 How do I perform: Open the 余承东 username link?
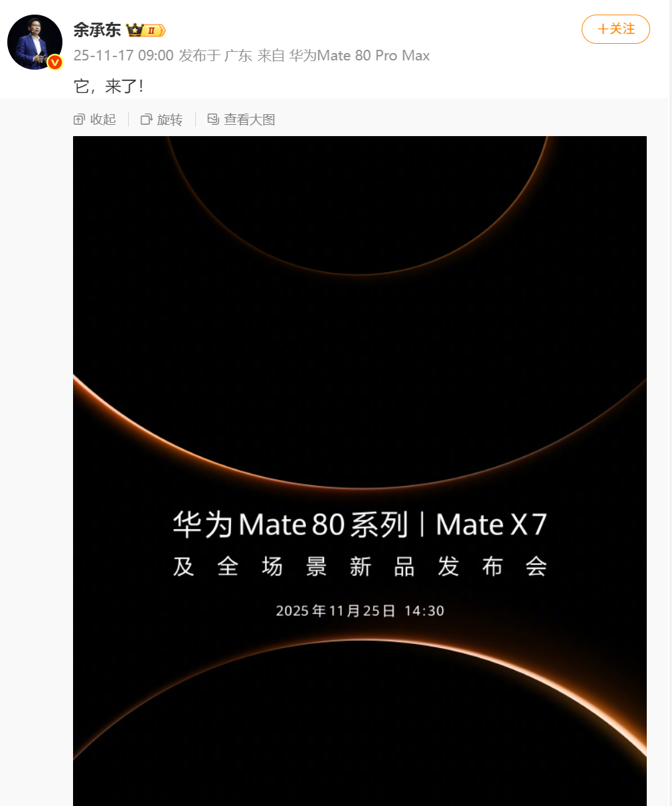pyautogui.click(x=97, y=30)
